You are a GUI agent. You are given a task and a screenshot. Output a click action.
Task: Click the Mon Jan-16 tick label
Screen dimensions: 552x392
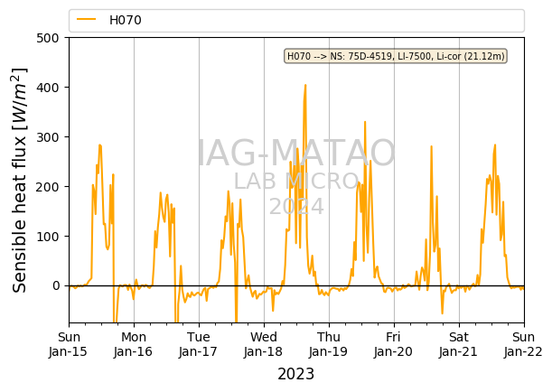(133, 344)
